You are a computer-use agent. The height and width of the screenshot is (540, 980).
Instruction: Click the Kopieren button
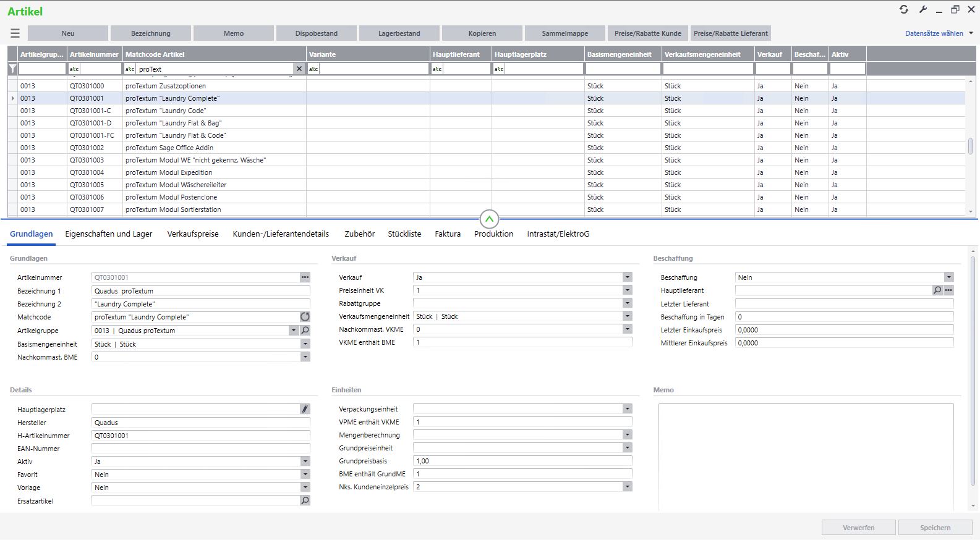[482, 33]
